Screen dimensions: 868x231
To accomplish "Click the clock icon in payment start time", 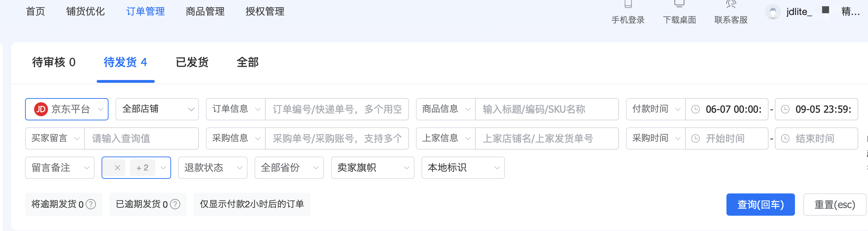I will pos(695,109).
